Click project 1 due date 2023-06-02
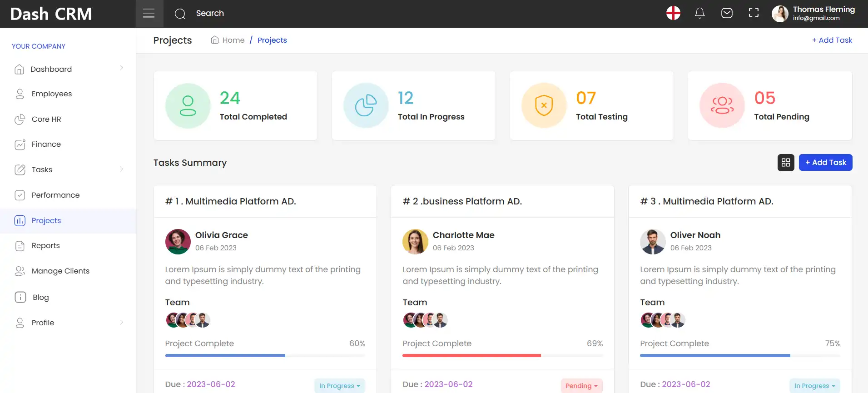Viewport: 868px width, 393px height. pos(211,384)
